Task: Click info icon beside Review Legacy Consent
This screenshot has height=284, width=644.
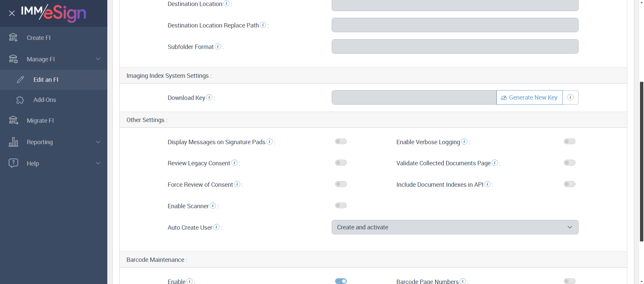Action: pos(234,163)
